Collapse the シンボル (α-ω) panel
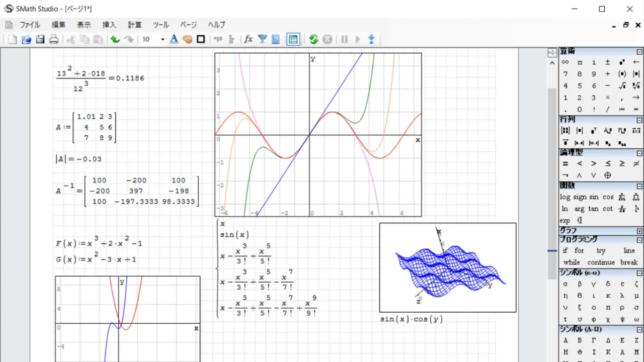 (x=639, y=273)
